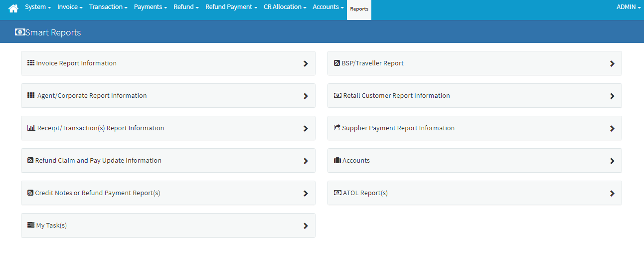The image size is (644, 265).
Task: Click the money icon in Smart Reports header
Action: (x=20, y=32)
